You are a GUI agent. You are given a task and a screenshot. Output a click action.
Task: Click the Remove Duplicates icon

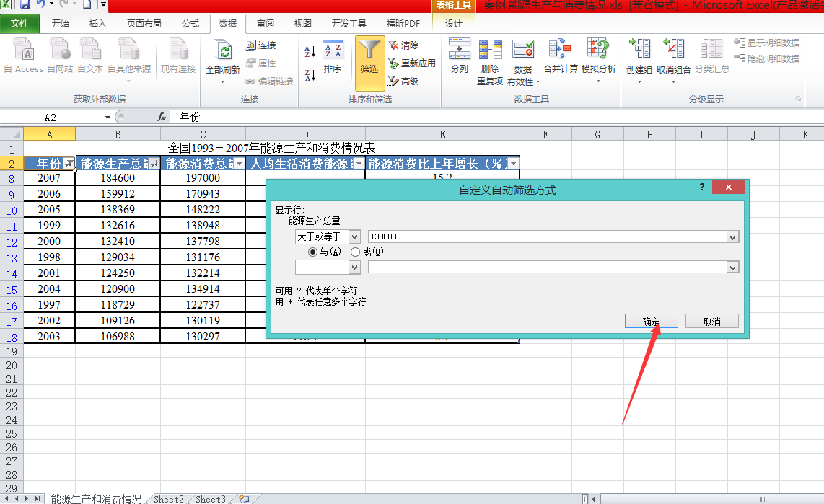click(490, 50)
